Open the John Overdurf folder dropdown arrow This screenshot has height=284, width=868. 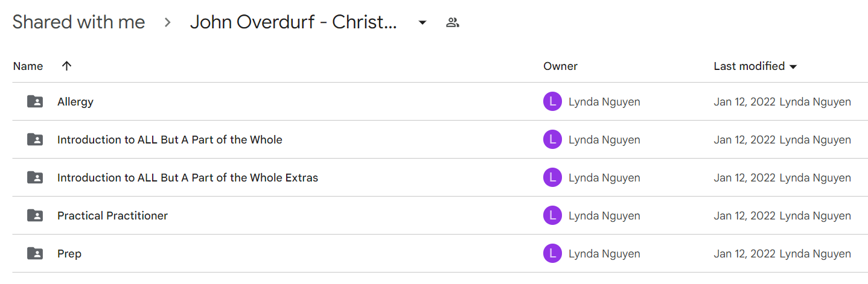tap(423, 23)
